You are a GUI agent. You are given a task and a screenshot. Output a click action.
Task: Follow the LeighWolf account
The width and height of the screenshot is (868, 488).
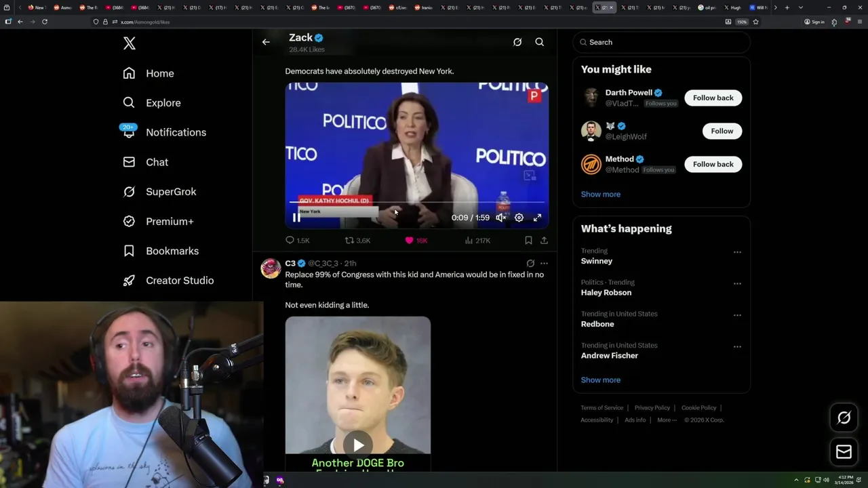pyautogui.click(x=722, y=131)
